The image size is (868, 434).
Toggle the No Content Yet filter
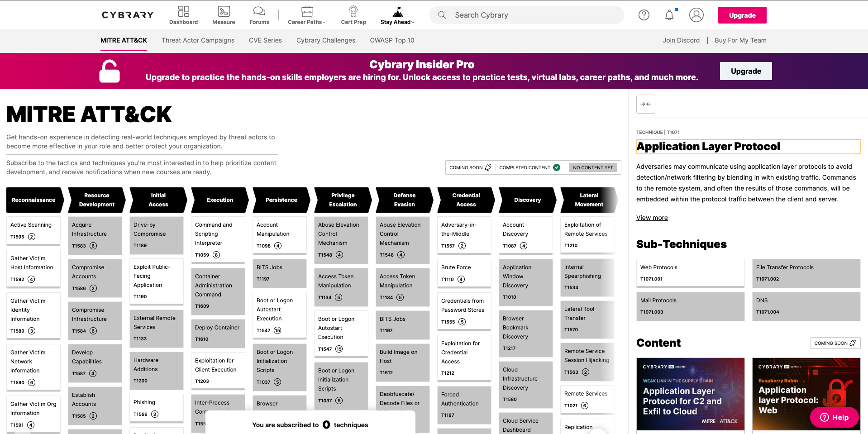(x=593, y=167)
